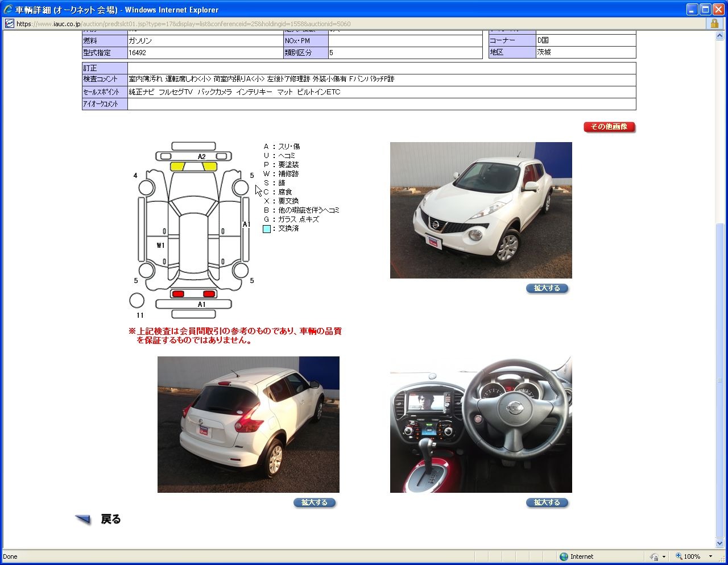728x565 pixels.
Task: Click the scrollbar down arrow
Action: tap(720, 543)
